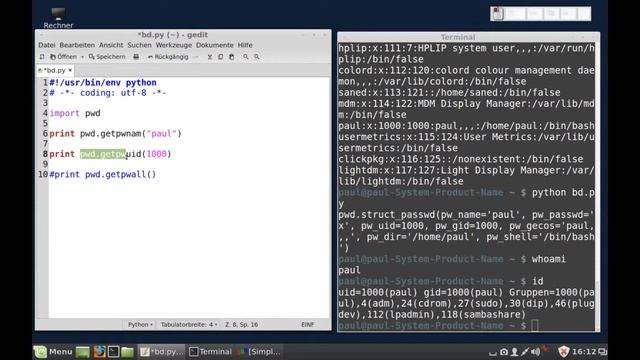Switch to [Simpl... taskbar window button
Screen dimensions: 640x360
[x=260, y=351]
